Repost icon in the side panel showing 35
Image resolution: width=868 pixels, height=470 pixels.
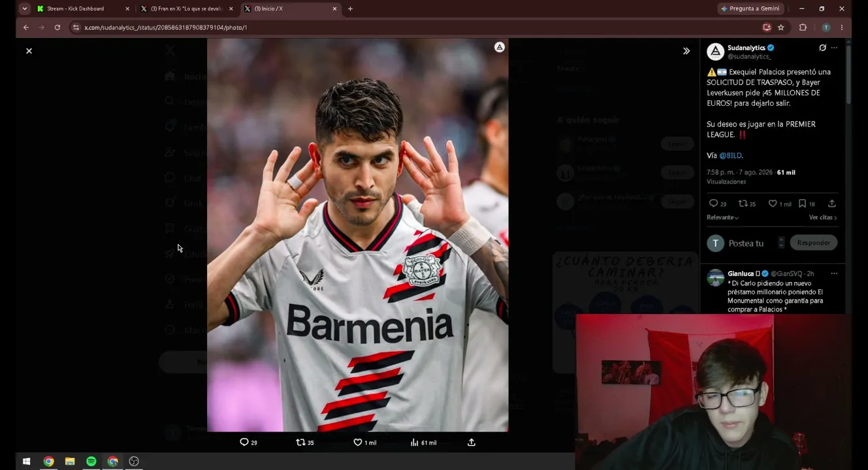coord(743,204)
